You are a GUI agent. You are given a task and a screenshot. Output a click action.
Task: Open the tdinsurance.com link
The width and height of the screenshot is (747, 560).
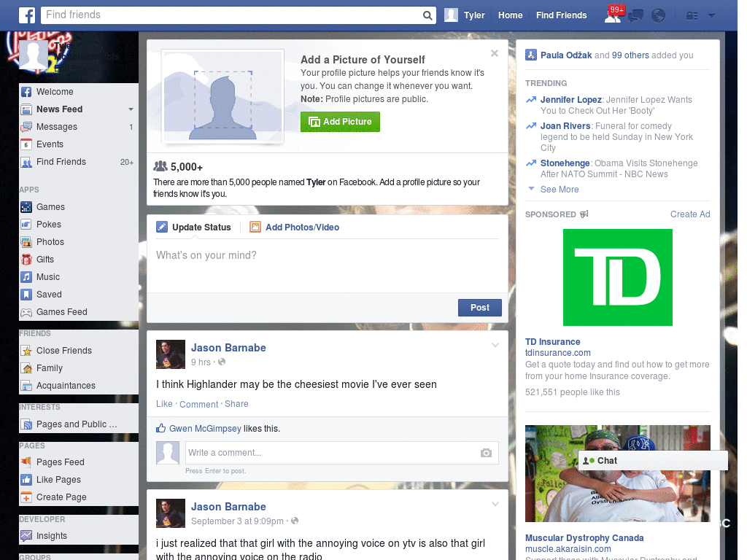point(558,353)
